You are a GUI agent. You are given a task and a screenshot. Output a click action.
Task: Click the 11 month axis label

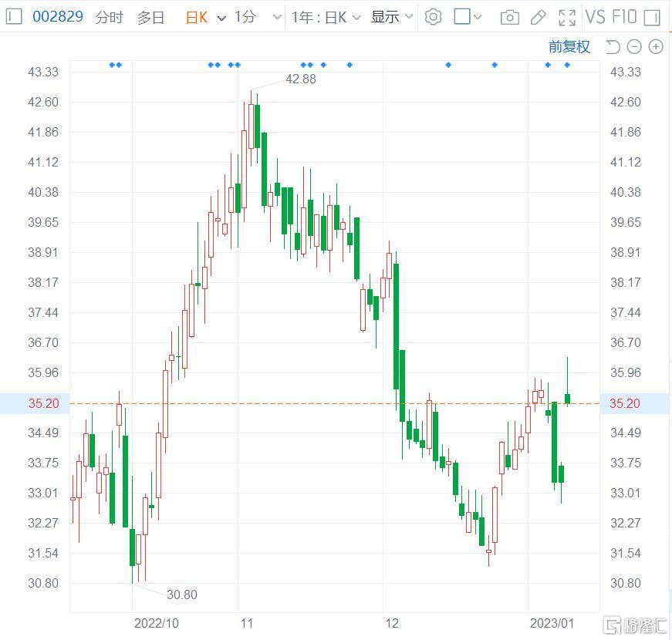247,623
